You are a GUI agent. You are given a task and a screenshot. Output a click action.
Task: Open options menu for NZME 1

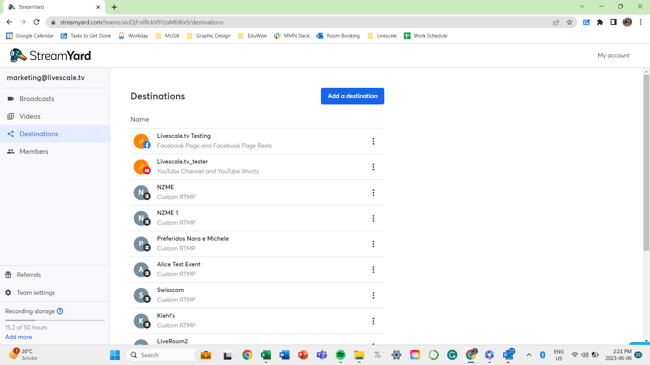tap(373, 218)
